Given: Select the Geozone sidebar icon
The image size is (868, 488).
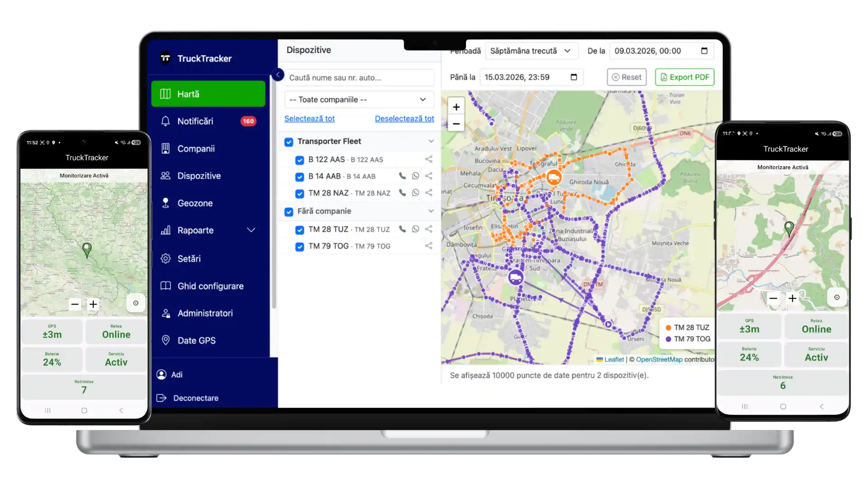Looking at the screenshot, I should (x=165, y=203).
